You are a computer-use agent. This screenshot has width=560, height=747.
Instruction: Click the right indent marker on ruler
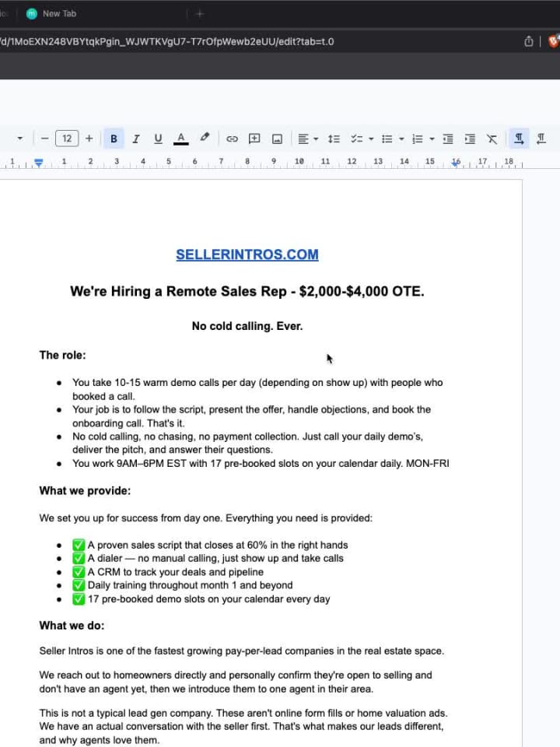(x=457, y=163)
